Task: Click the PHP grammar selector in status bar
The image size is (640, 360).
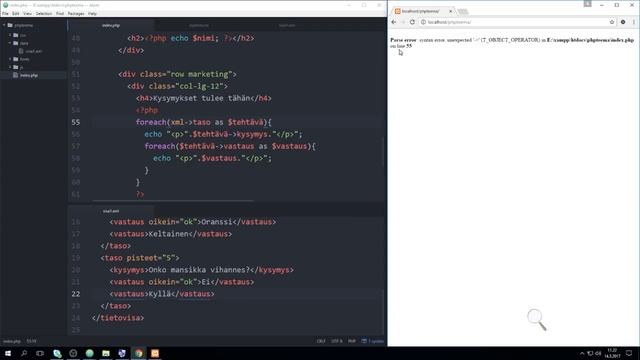Action: 352,341
